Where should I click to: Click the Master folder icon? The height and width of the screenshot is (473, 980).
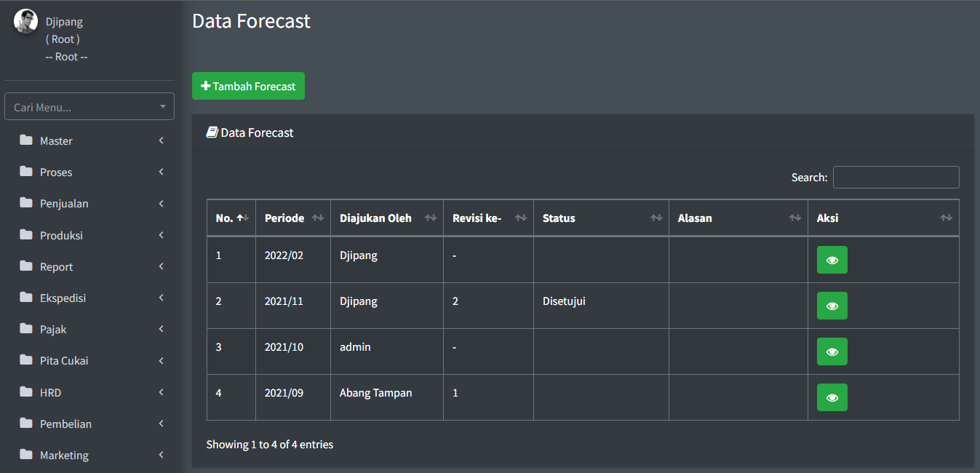26,140
